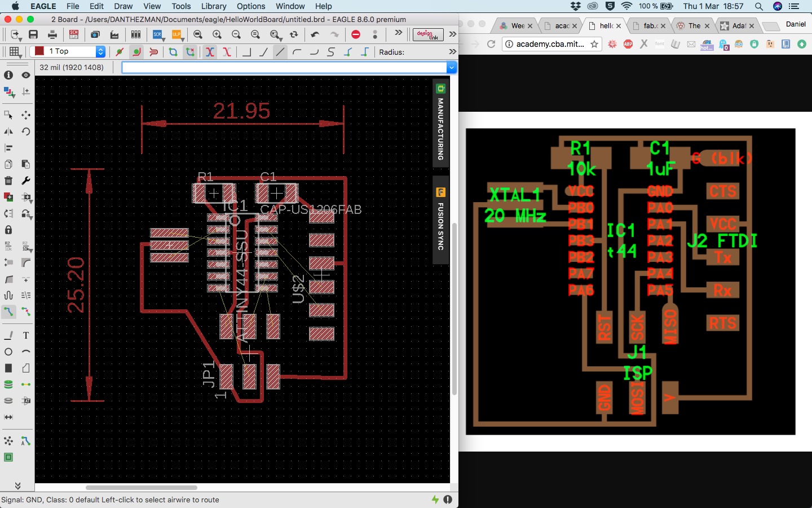Viewport: 812px width, 508px height.
Task: Click the Stop red icon
Action: point(356,34)
